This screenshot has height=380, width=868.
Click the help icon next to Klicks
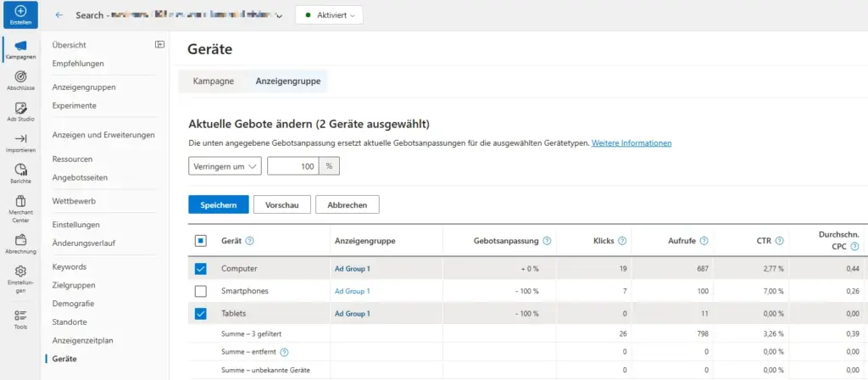621,241
